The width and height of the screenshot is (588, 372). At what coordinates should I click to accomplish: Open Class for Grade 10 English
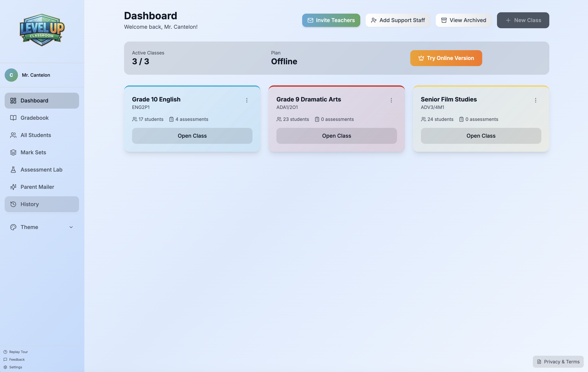point(192,136)
